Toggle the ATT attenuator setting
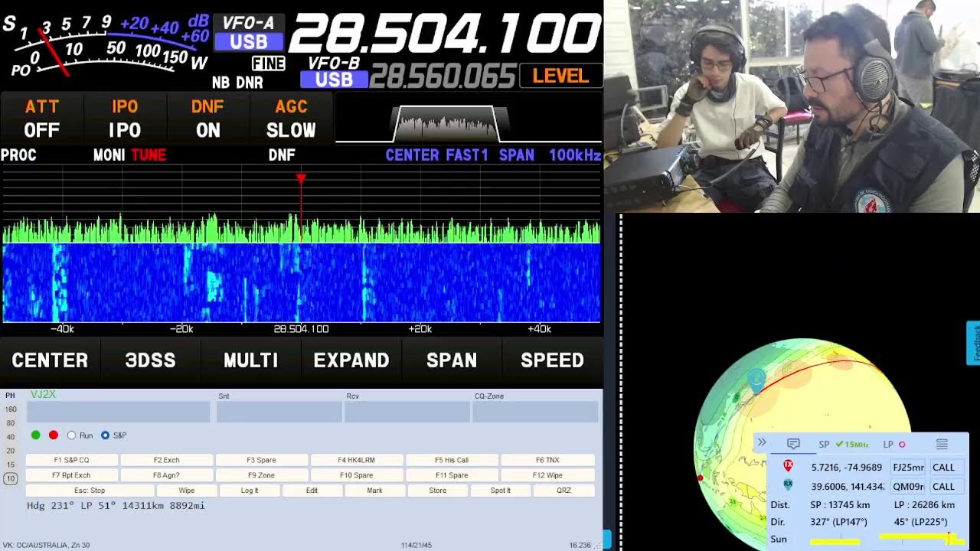The image size is (980, 551). [x=42, y=119]
